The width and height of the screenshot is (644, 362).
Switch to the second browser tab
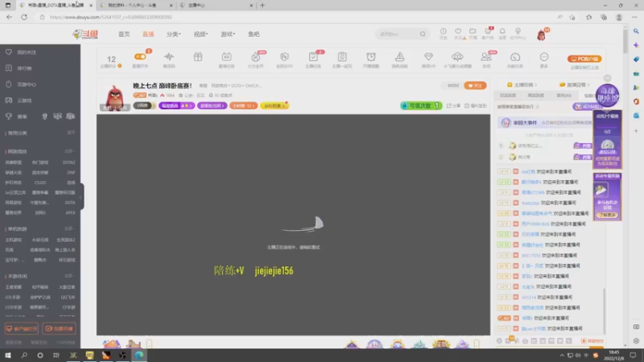coord(135,6)
